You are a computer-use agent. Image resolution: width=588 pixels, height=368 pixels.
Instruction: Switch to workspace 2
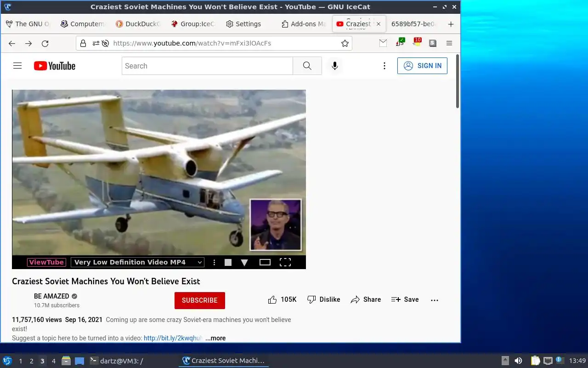(x=31, y=361)
